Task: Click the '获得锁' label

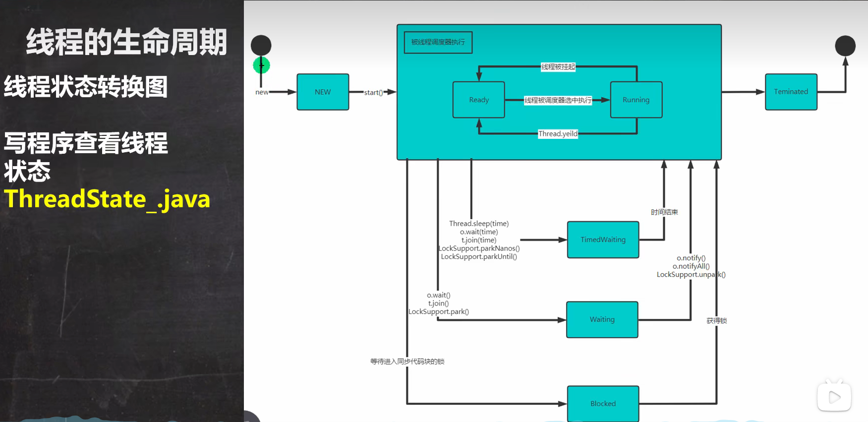Action: click(717, 321)
